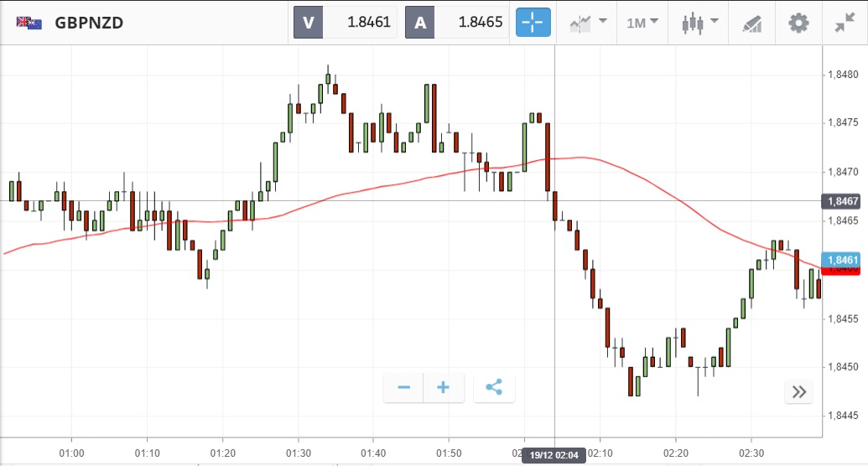Click the 19/12 02:04 time marker

click(554, 455)
